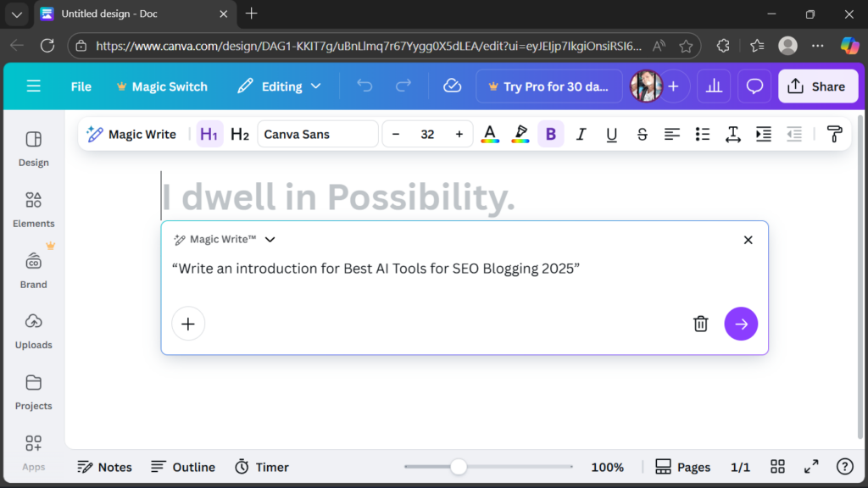
Task: Toggle bold formatting off
Action: (x=550, y=134)
